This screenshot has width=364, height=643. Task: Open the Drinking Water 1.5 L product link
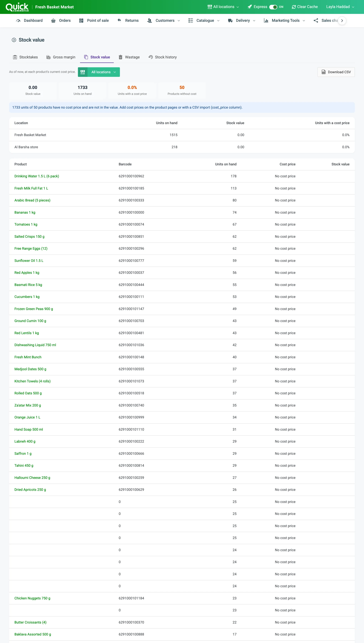tap(37, 176)
